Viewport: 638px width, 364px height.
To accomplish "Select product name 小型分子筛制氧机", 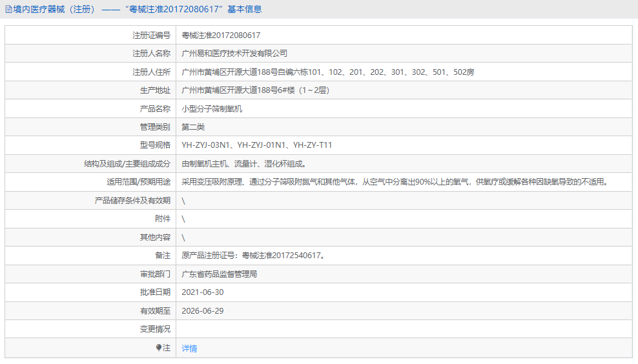I will click(x=212, y=108).
